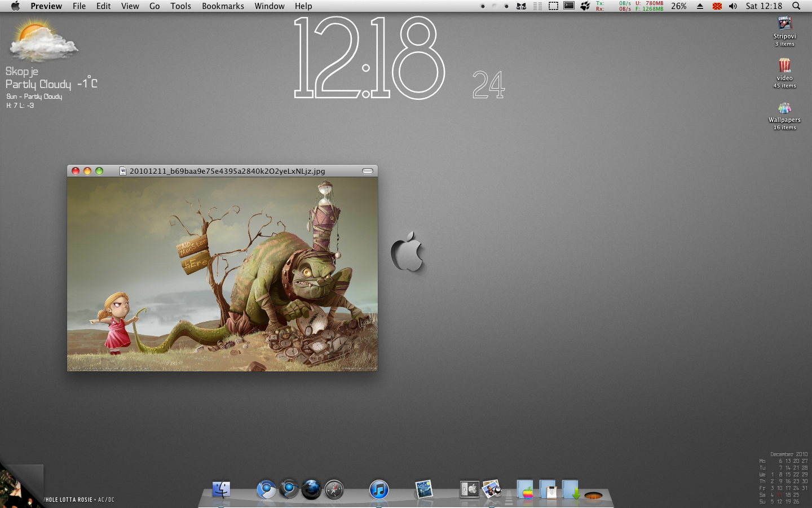Open System Preferences switch icon in Dock
This screenshot has height=508, width=812.
click(x=469, y=489)
